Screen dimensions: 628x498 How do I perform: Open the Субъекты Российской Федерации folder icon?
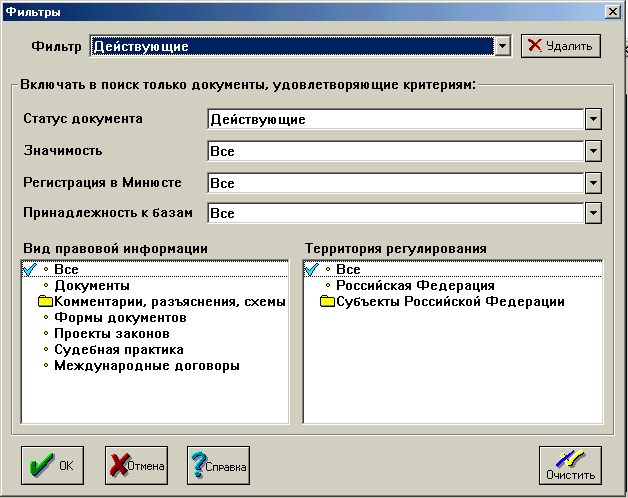coord(328,301)
